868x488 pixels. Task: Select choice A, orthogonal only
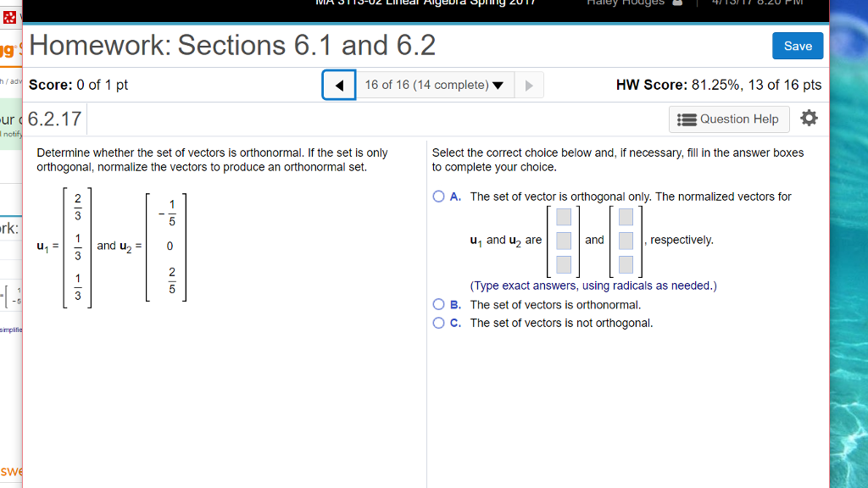click(439, 196)
